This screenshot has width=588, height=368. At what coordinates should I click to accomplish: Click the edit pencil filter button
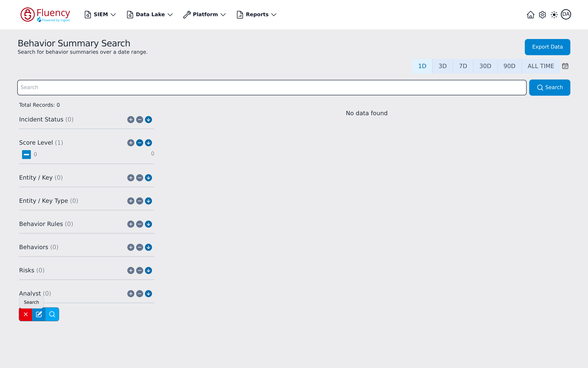(x=39, y=314)
